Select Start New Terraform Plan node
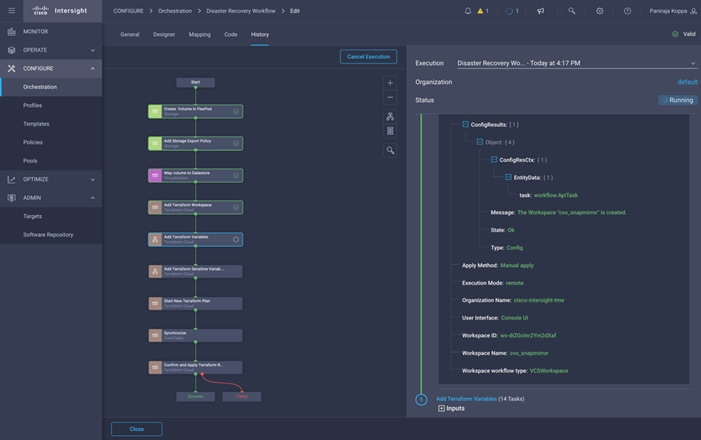This screenshot has height=440, width=701. click(x=196, y=304)
